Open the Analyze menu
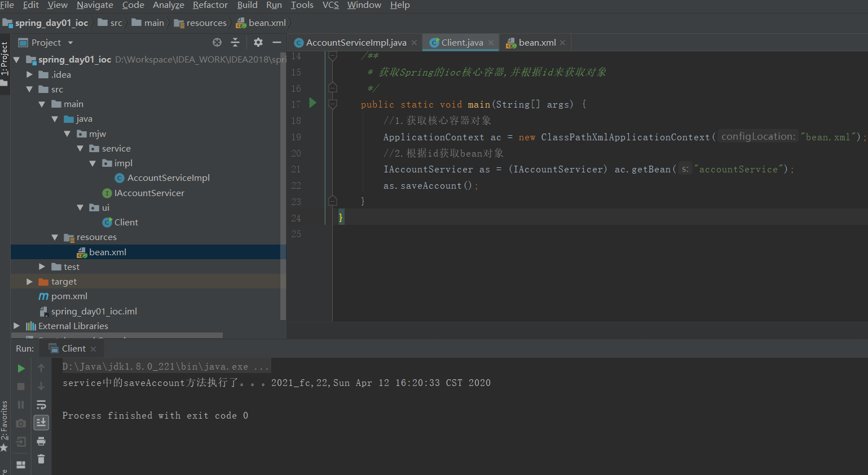 [x=169, y=5]
